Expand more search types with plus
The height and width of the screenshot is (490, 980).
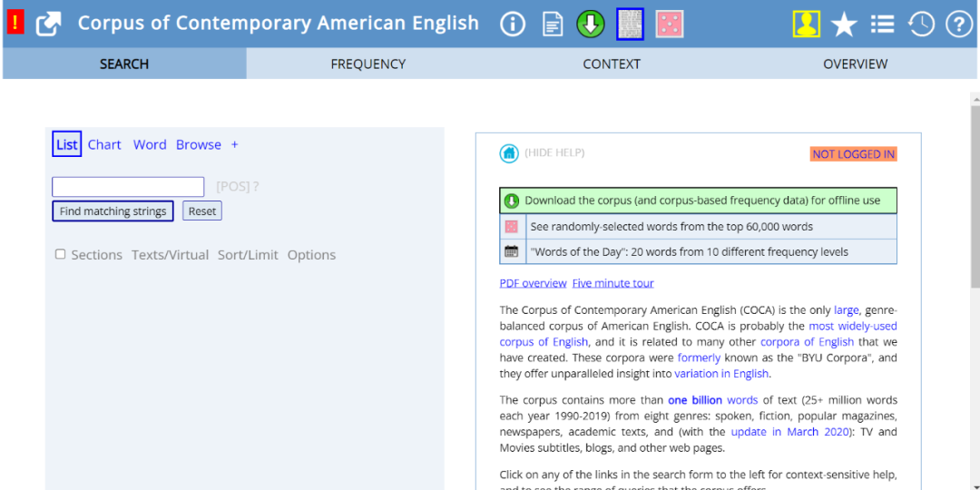[234, 144]
